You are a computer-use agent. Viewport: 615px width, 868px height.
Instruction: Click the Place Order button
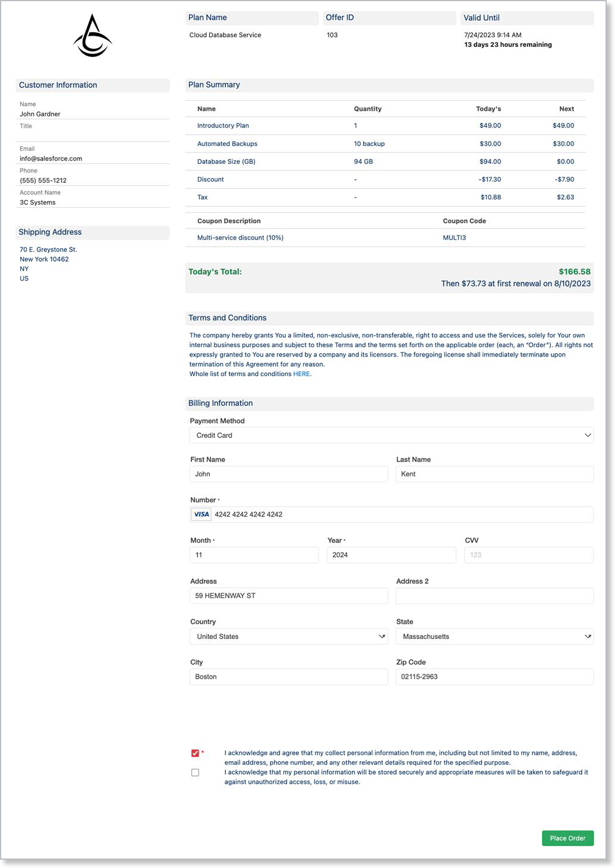(x=568, y=838)
